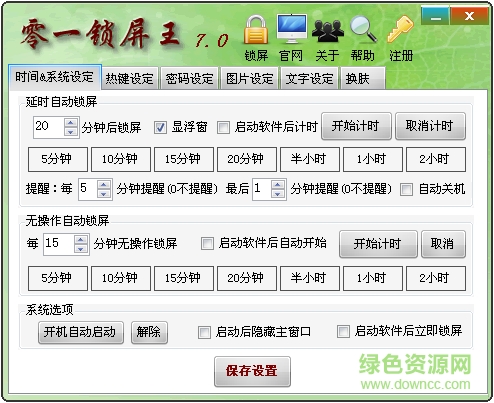The image size is (494, 403).
Task: Pick 半小时 preset in 无操作自动锁屏
Action: tap(310, 278)
